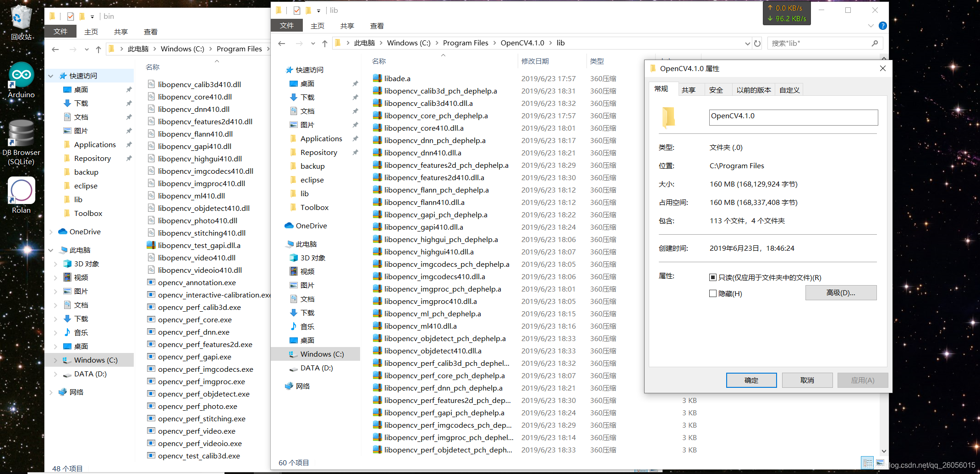Image resolution: width=980 pixels, height=474 pixels.
Task: Open DB Browser (SQLite) desktop shortcut
Action: [x=21, y=142]
